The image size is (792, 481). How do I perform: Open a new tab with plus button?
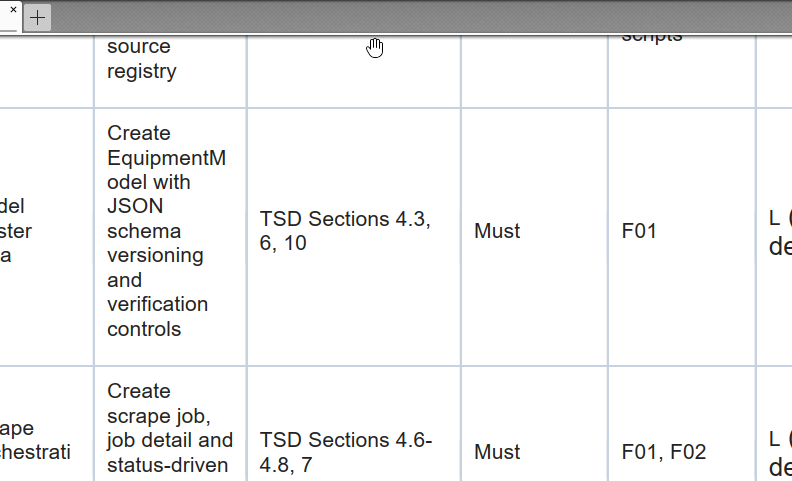[37, 18]
